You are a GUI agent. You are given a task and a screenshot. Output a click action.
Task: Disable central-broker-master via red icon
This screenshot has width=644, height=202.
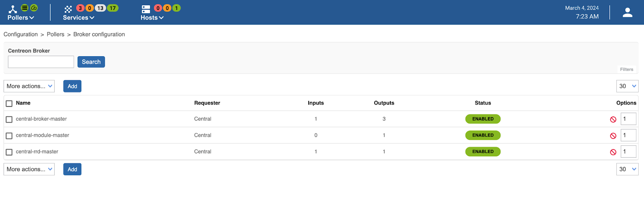click(x=613, y=119)
